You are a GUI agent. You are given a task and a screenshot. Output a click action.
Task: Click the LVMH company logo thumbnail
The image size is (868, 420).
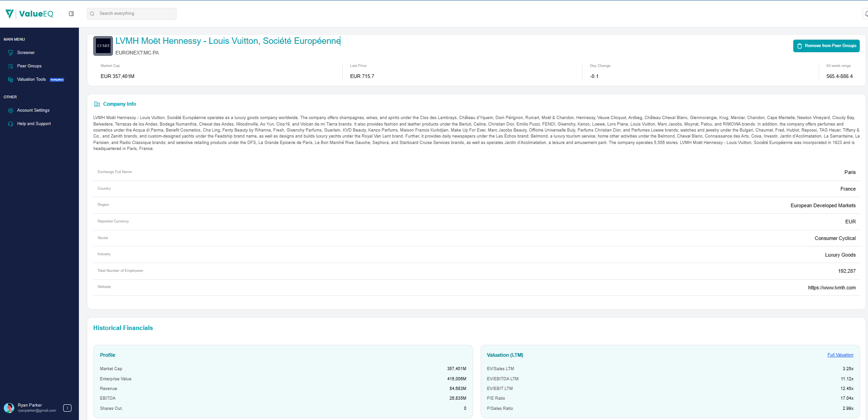[103, 46]
